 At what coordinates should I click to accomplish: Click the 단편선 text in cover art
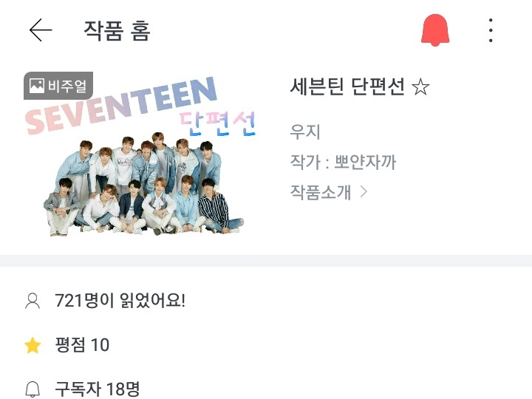(x=217, y=124)
